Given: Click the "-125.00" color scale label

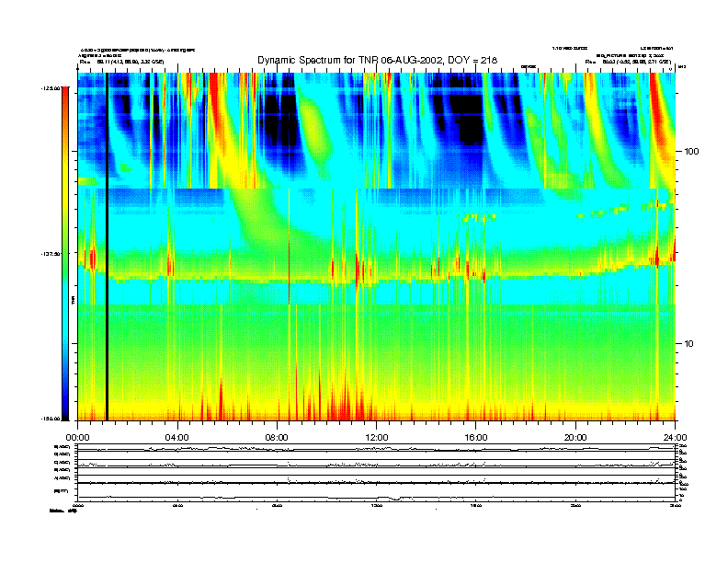Looking at the screenshot, I should point(51,87).
